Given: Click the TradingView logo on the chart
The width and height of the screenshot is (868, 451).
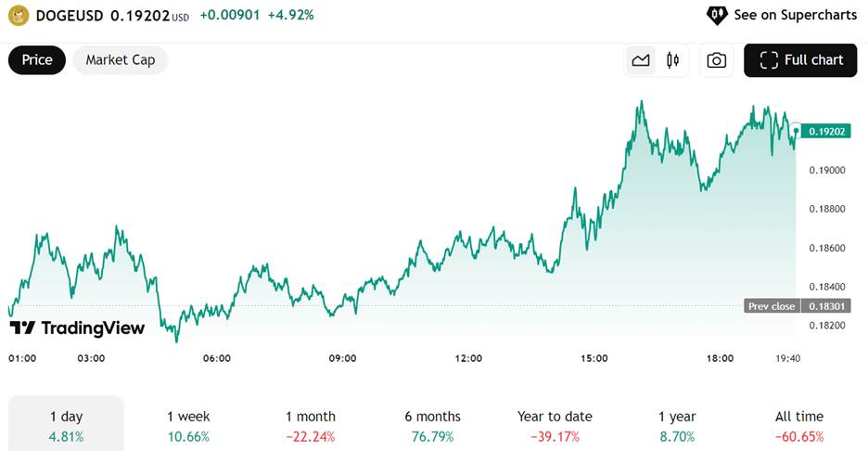Looking at the screenshot, I should (x=77, y=328).
